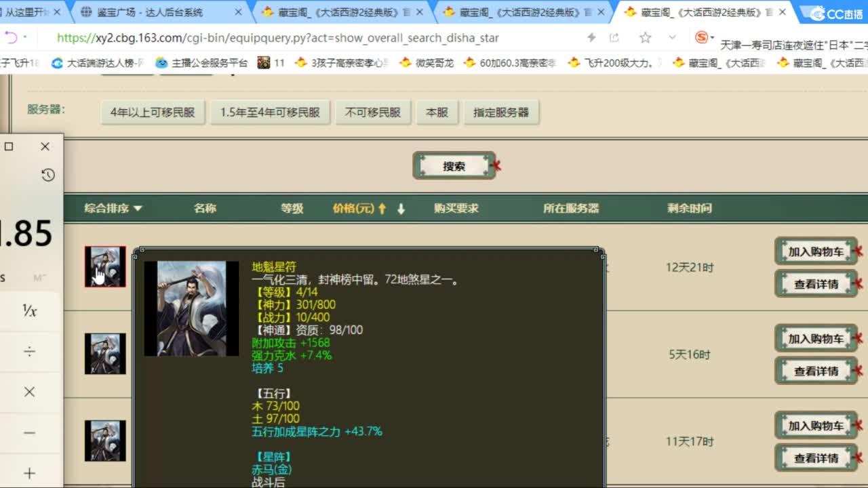Close the active 藏宝阁 browser tab
Screen dimensions: 868x488
point(782,12)
